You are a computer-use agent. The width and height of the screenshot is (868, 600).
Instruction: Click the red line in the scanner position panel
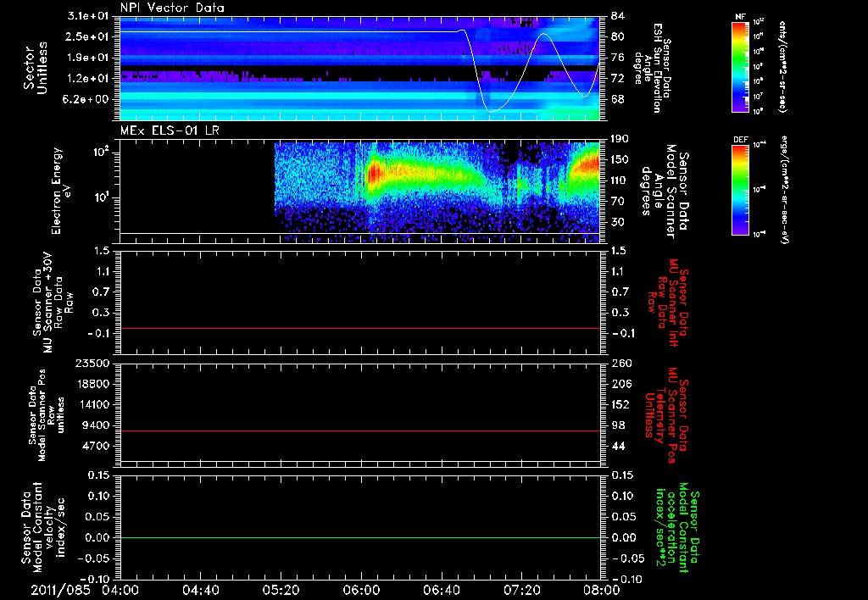(x=360, y=431)
